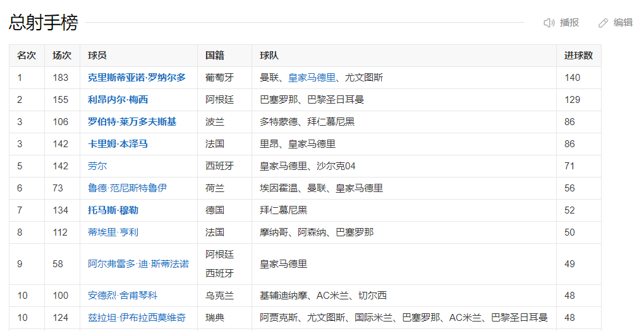Select appearances value 100
Image resolution: width=644 pixels, height=331 pixels.
tap(61, 296)
